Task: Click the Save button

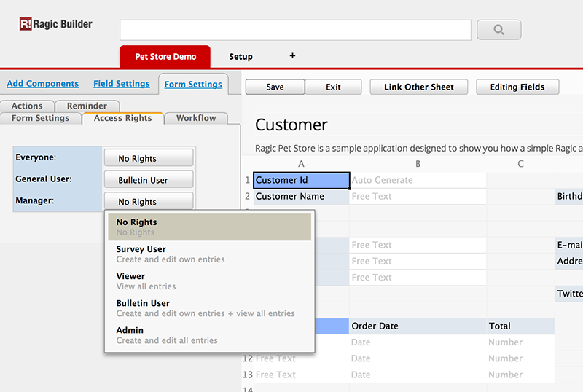Action: [x=275, y=87]
